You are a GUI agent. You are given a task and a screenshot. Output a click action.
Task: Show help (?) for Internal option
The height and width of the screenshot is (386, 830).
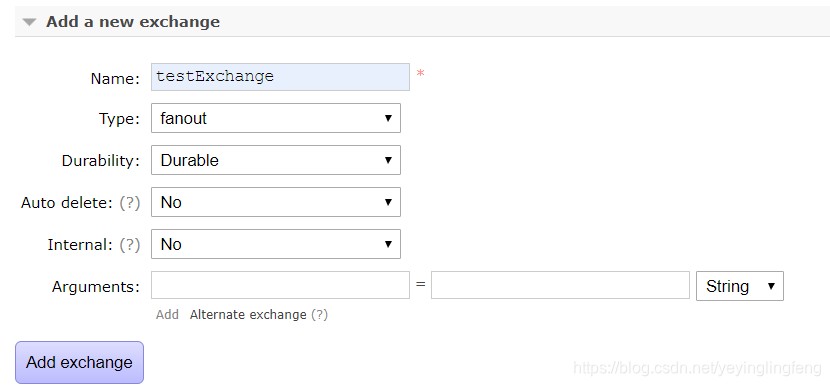(130, 245)
